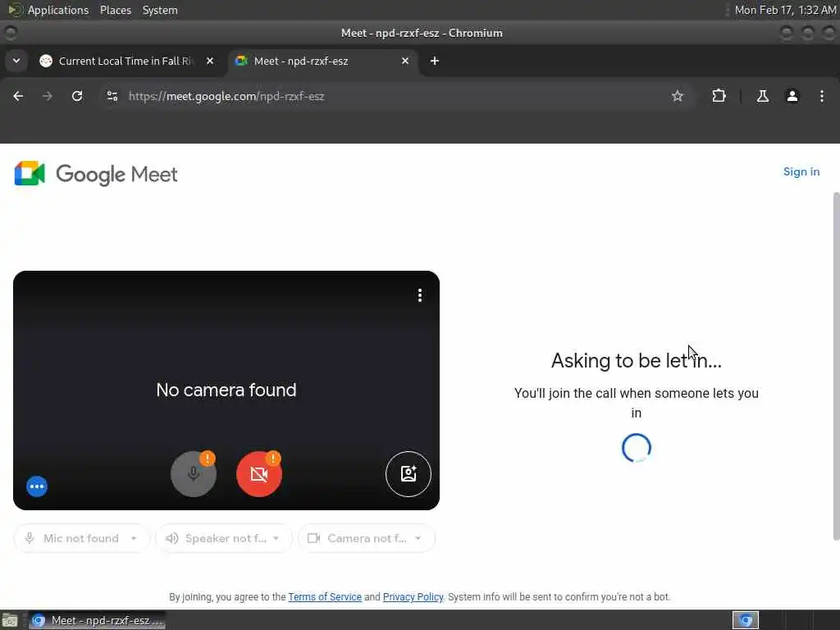Switch to Current Local Time in Fall River tab

pos(126,61)
